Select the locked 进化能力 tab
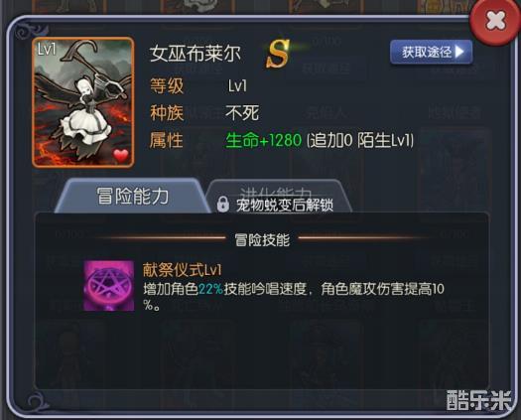 [x=279, y=197]
